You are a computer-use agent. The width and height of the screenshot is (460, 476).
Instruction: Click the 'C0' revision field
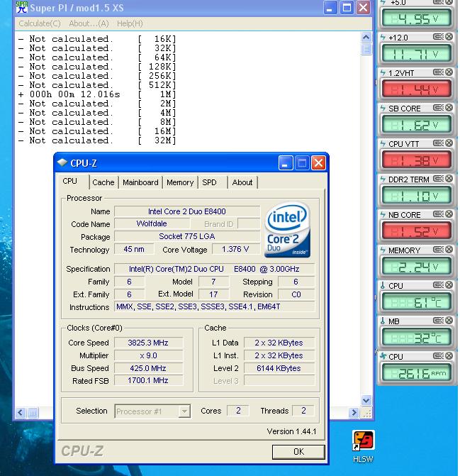(x=296, y=294)
